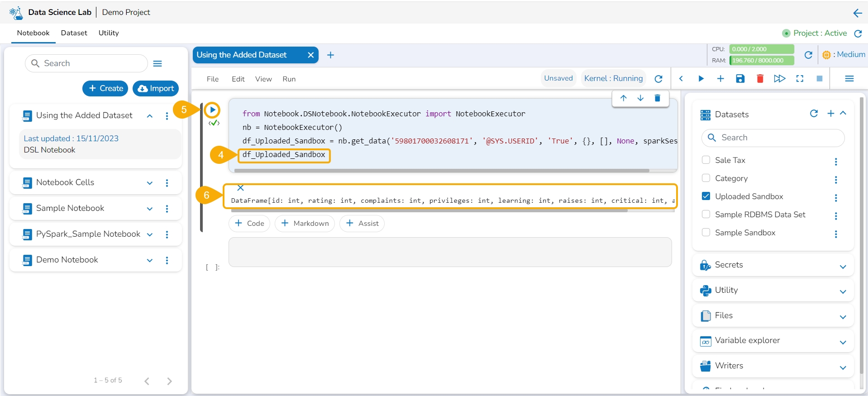Image resolution: width=868 pixels, height=396 pixels.
Task: Refresh the Datasets list
Action: coord(814,114)
